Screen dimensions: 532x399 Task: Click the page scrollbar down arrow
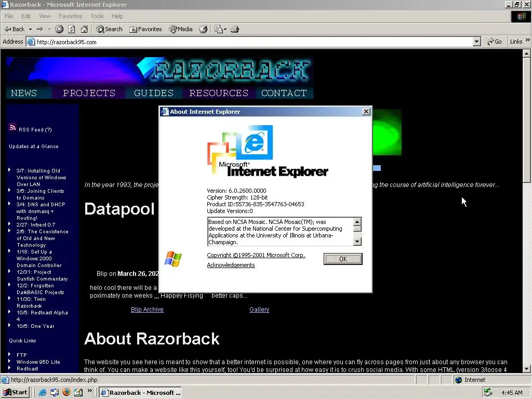[526, 369]
